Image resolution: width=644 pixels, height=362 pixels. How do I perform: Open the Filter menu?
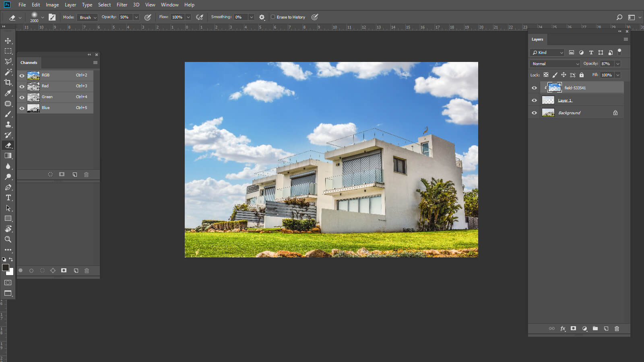point(122,5)
